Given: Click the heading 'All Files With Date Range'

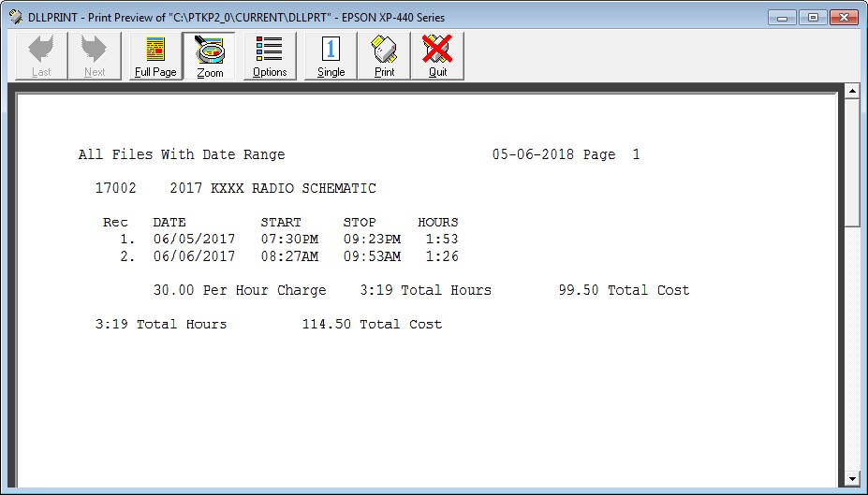Looking at the screenshot, I should tap(182, 154).
